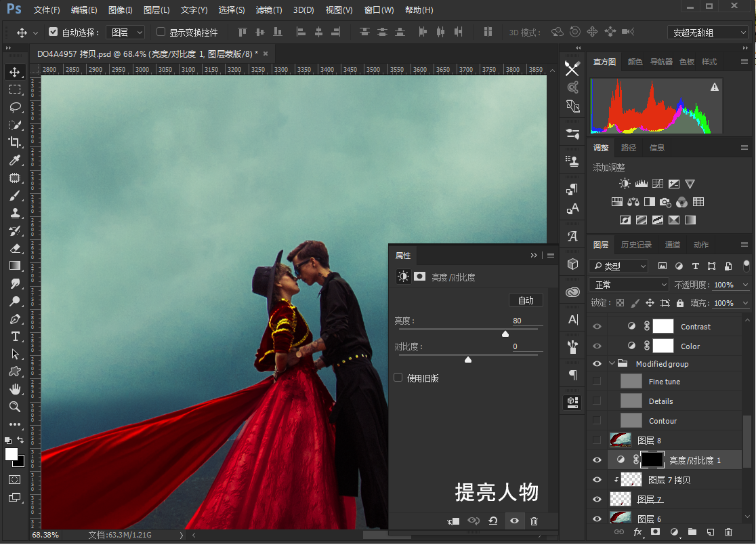Collapse the Modified group folder
This screenshot has width=756, height=545.
coord(612,363)
